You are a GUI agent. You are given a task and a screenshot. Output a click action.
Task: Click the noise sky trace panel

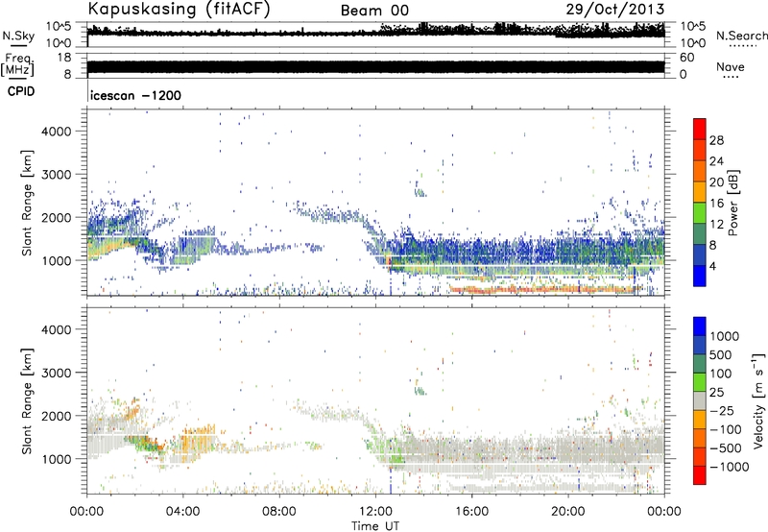[x=376, y=35]
